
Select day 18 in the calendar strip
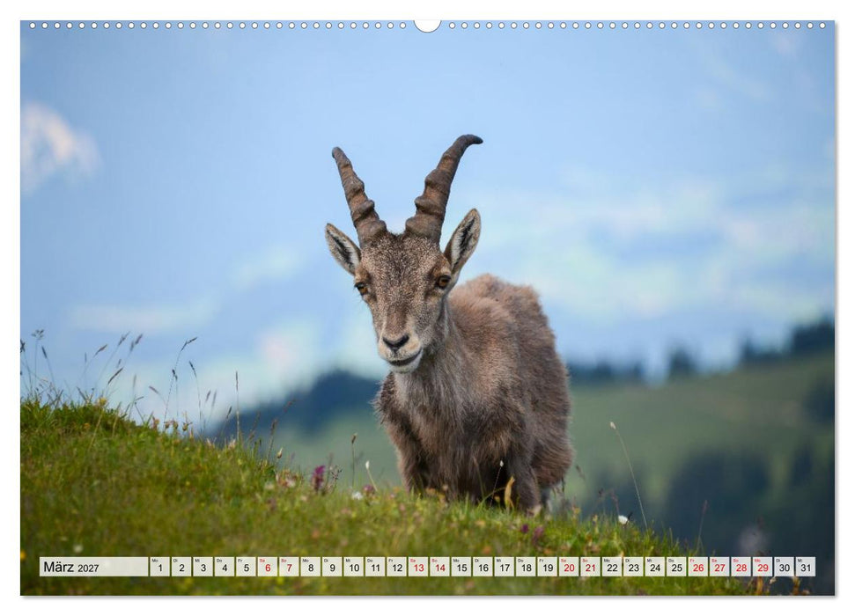[x=526, y=567]
